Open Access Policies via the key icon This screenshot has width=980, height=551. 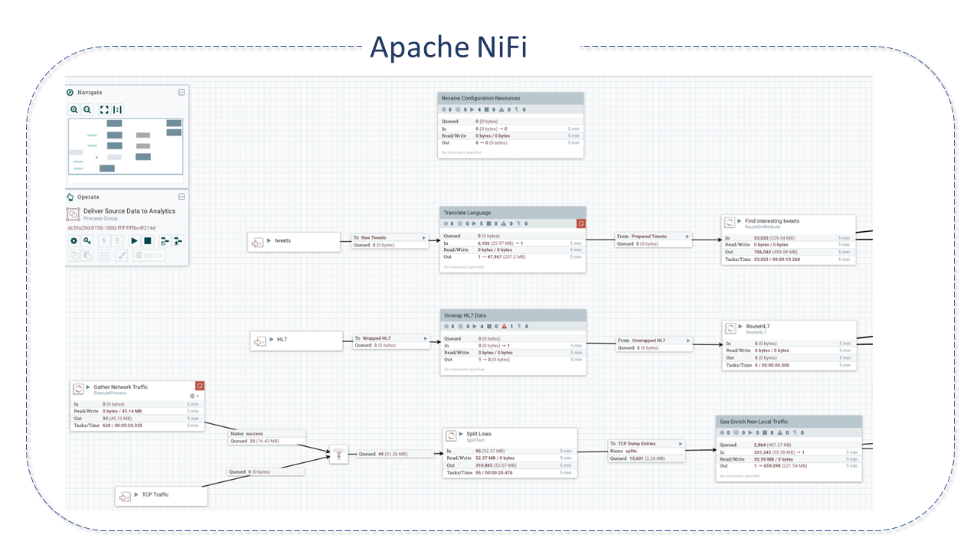coord(87,240)
